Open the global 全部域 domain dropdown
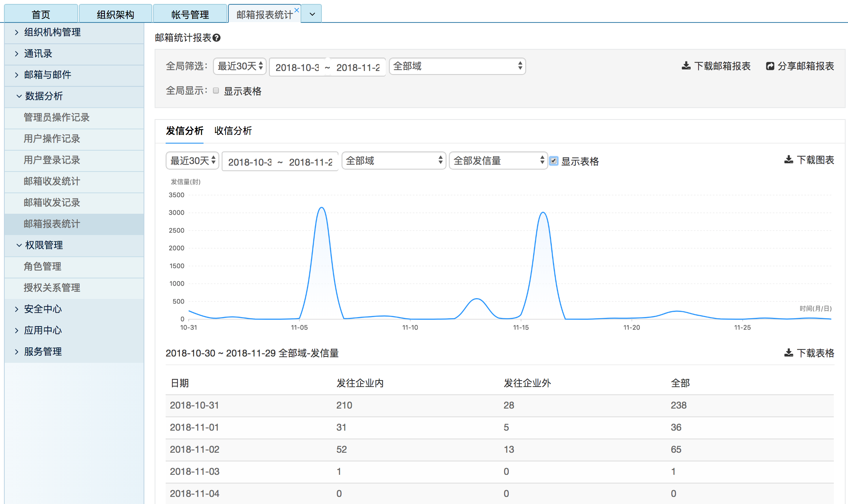 pyautogui.click(x=457, y=66)
